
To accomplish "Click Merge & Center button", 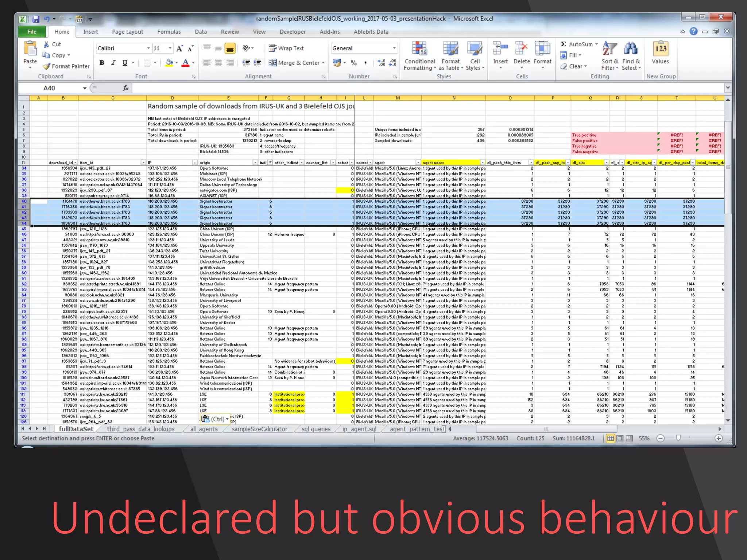I will point(294,63).
